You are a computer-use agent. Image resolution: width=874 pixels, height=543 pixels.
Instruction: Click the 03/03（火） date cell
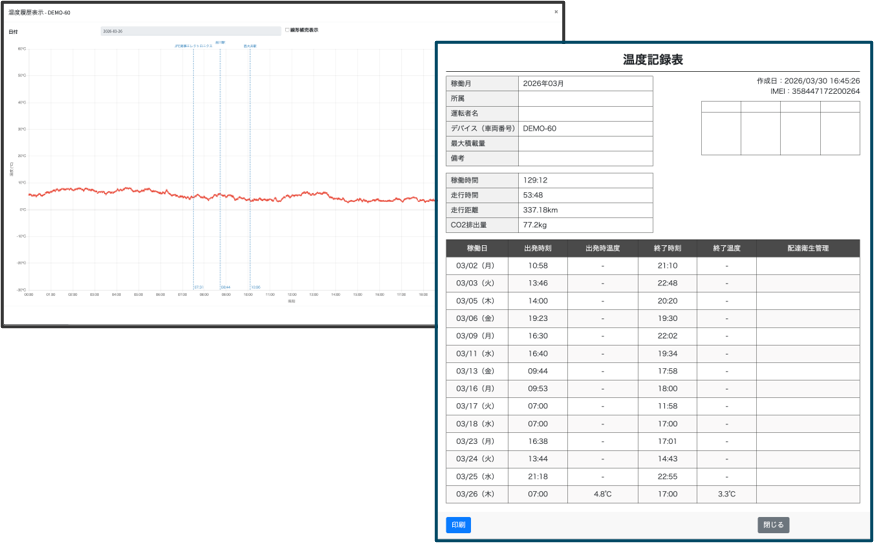click(477, 283)
